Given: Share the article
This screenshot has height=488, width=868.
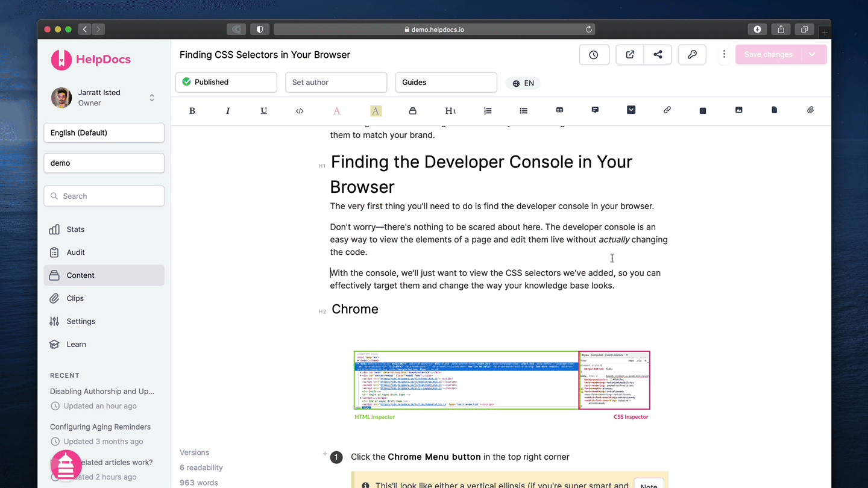Looking at the screenshot, I should click(658, 54).
